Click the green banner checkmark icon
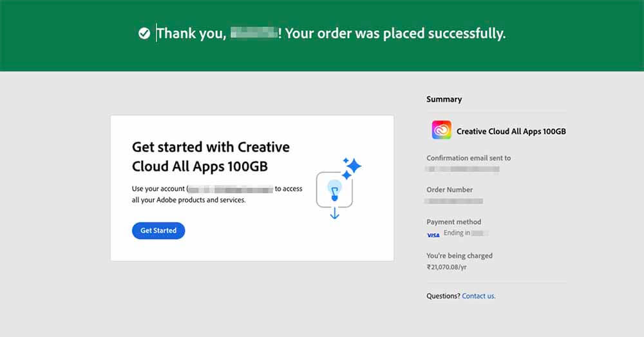The width and height of the screenshot is (644, 337). coord(144,34)
